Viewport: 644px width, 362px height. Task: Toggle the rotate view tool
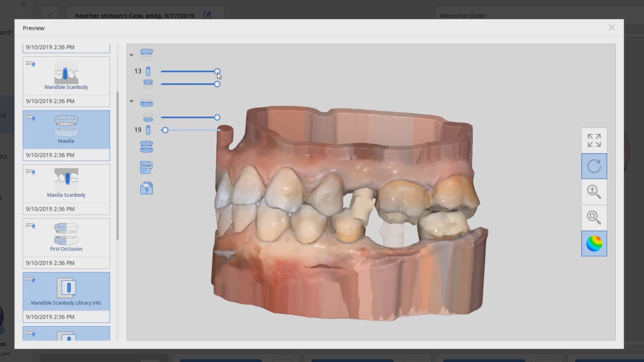(x=594, y=166)
